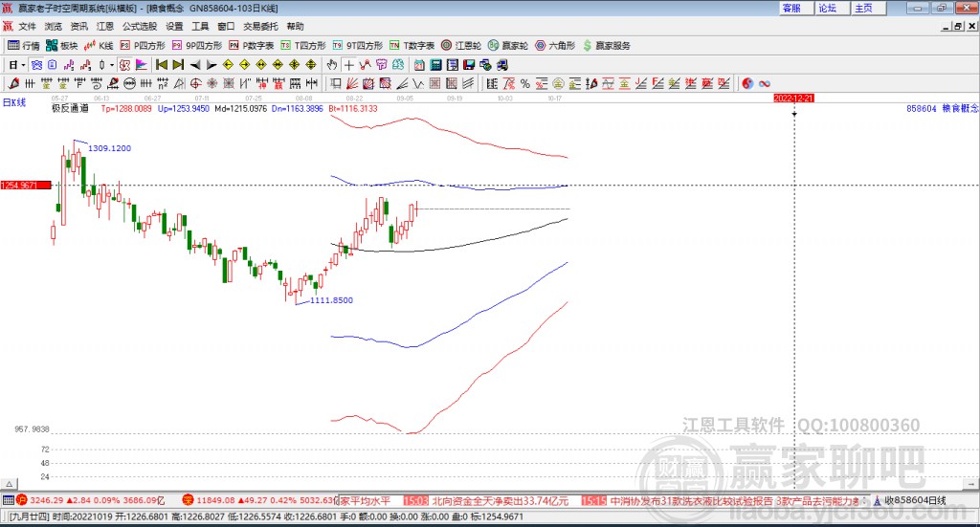
Task: Click the black left arrow icon
Action: [195, 65]
